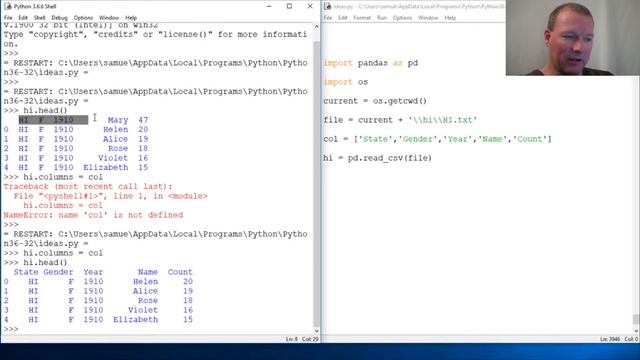Click the col list definition line
Viewport: 640px width, 360px height.
[x=438, y=139]
